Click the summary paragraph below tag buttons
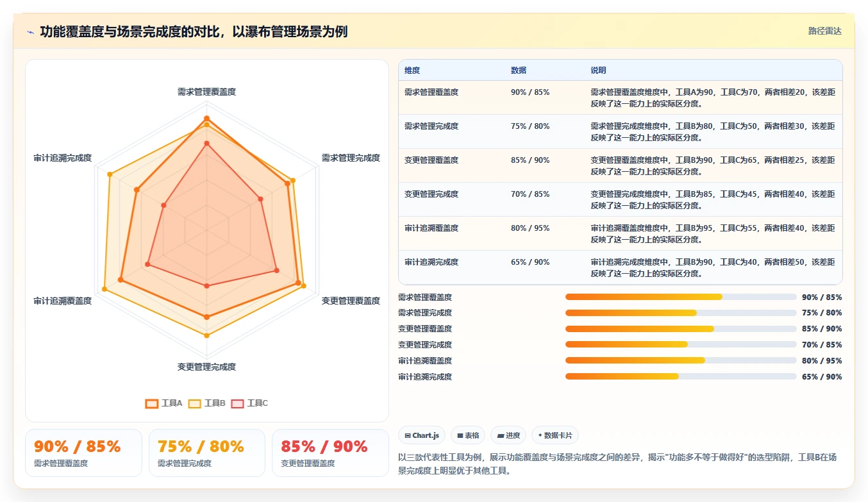Screen dimensions: 868x502 (617, 464)
